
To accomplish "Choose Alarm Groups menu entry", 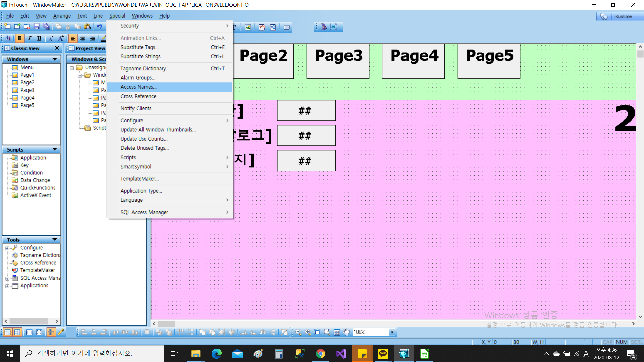I will (x=170, y=78).
